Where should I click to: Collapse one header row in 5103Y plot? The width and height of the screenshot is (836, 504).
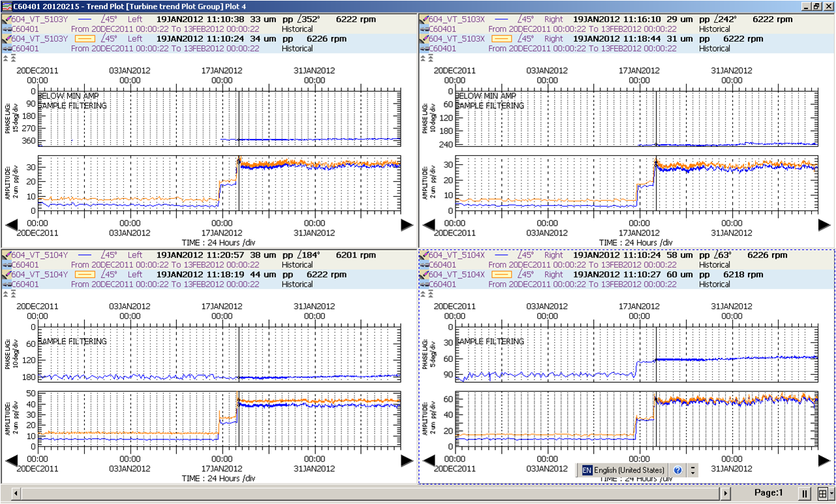point(6,58)
